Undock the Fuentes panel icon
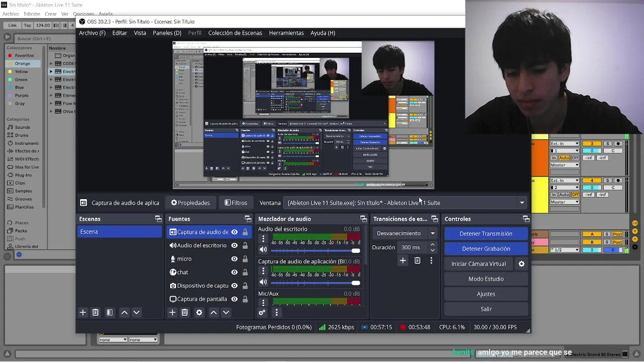Image resolution: width=644 pixels, height=362 pixels. tap(248, 219)
